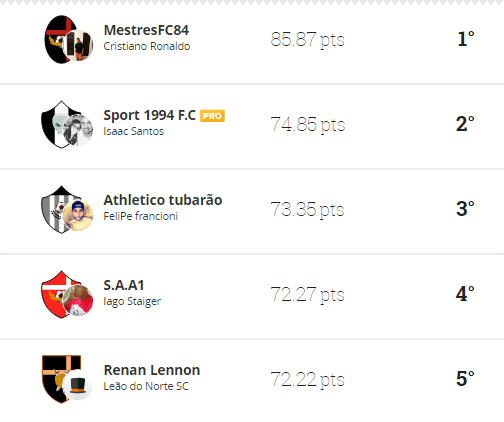Select the 74.85 pts score entry

[307, 125]
